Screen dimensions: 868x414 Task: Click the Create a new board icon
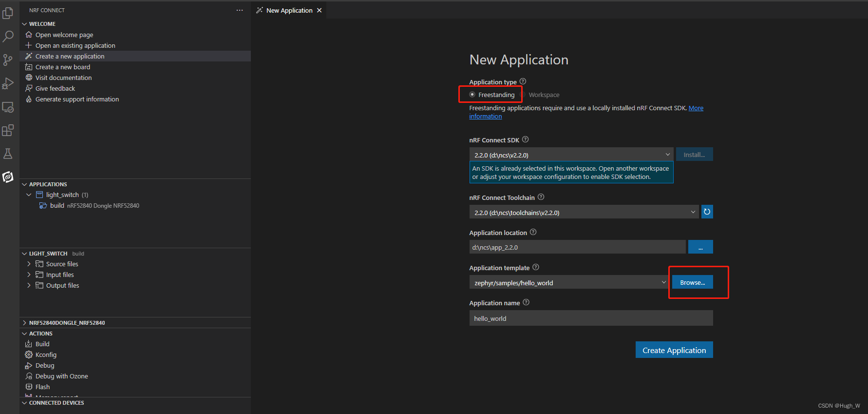29,67
